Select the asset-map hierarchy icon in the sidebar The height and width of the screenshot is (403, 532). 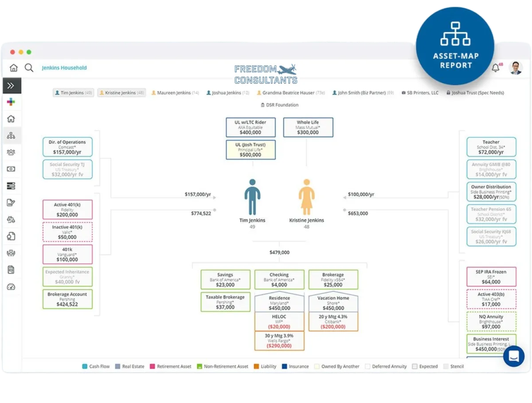pos(11,136)
